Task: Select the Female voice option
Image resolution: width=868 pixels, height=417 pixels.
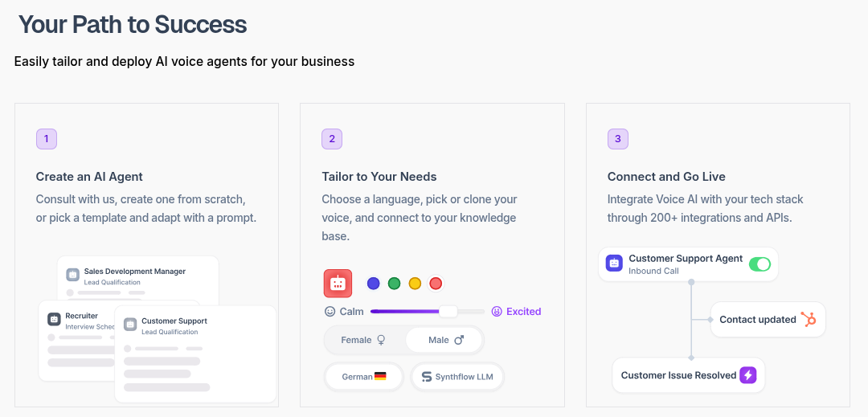Action: 363,340
